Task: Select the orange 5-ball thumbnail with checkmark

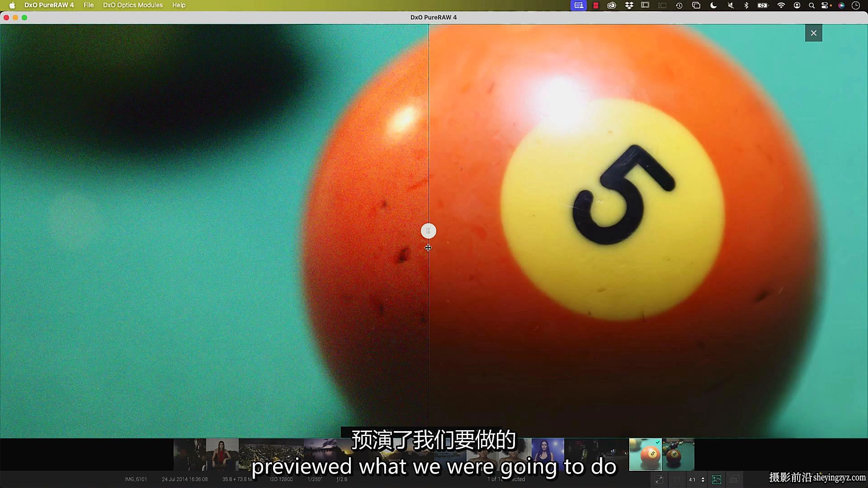Action: 646,455
